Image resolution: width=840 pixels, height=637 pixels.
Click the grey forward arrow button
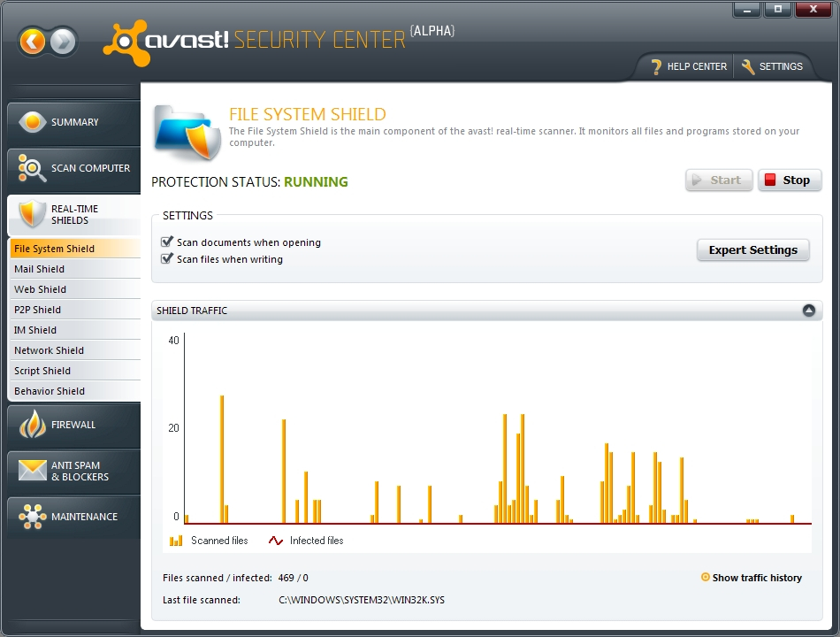tap(63, 41)
